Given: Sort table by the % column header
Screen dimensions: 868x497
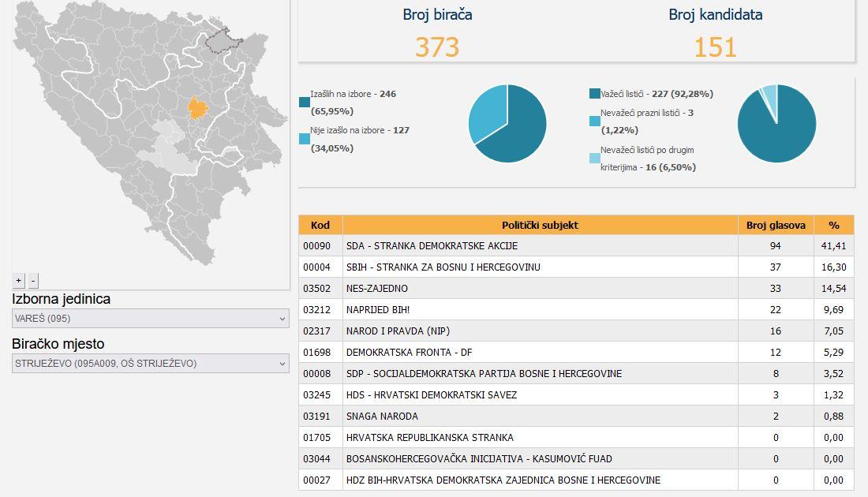Looking at the screenshot, I should [x=834, y=226].
